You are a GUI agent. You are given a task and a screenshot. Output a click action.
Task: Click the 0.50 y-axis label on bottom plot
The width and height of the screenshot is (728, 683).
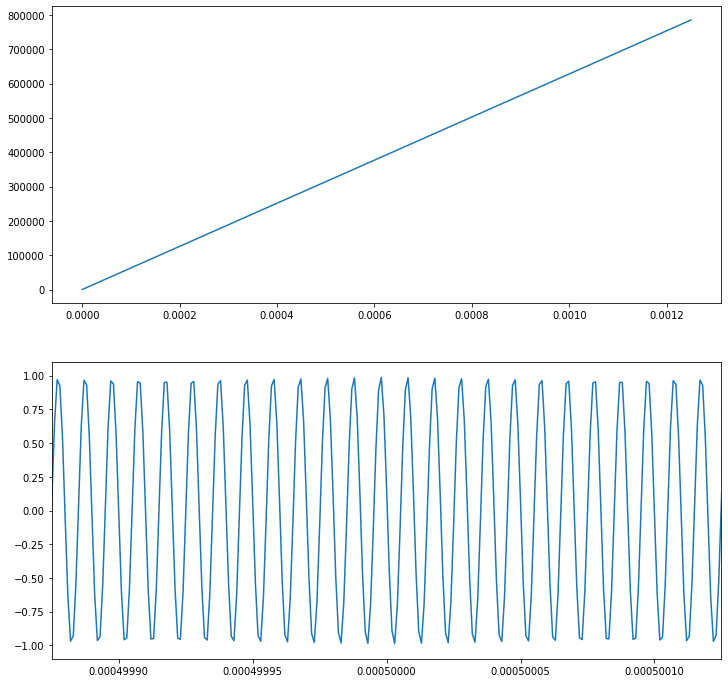coord(34,444)
